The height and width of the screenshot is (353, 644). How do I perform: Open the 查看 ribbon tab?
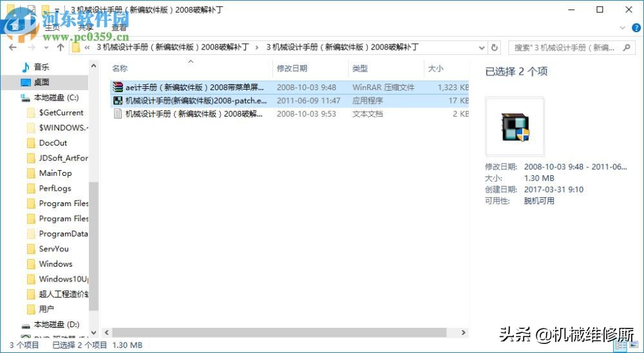(x=119, y=28)
